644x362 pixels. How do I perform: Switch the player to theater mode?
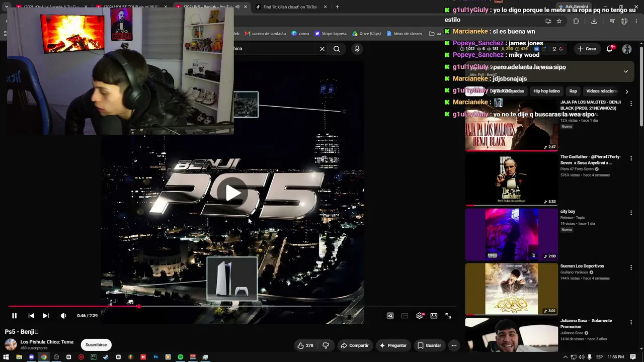click(x=434, y=316)
